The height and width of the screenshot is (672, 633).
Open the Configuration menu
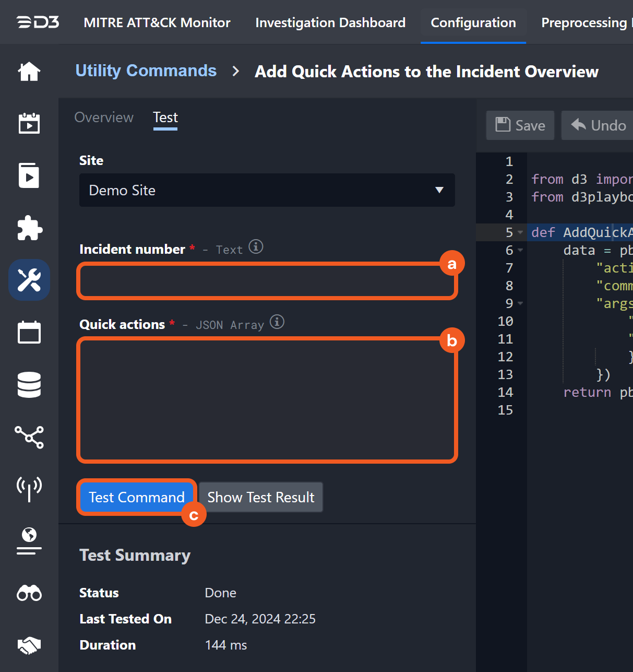473,22
